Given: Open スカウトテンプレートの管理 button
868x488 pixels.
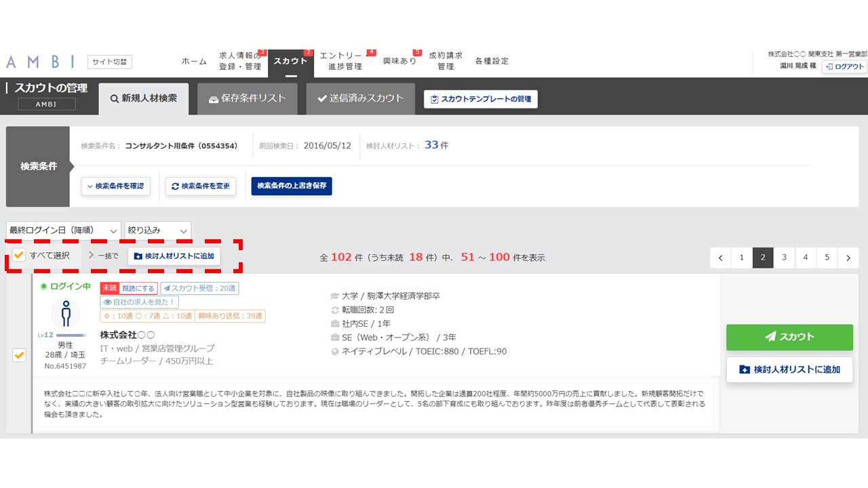Looking at the screenshot, I should (x=481, y=99).
